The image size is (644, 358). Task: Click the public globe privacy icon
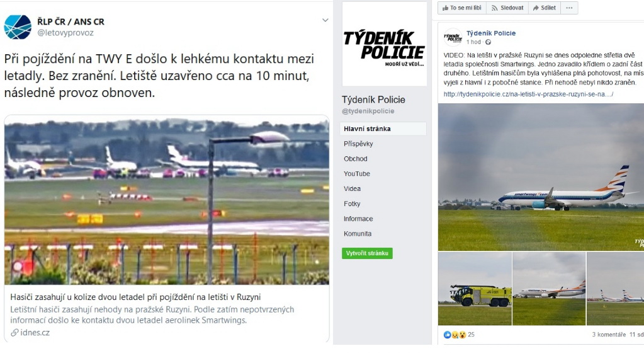(x=488, y=42)
